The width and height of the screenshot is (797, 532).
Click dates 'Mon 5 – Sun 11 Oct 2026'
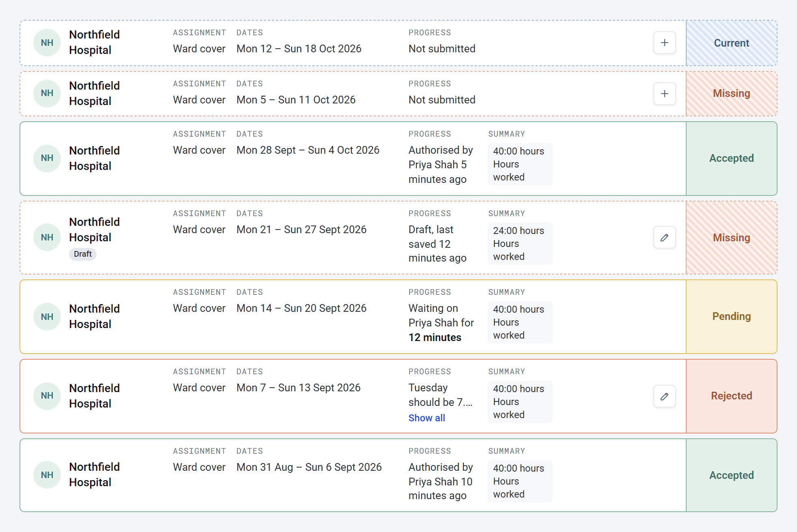point(296,100)
